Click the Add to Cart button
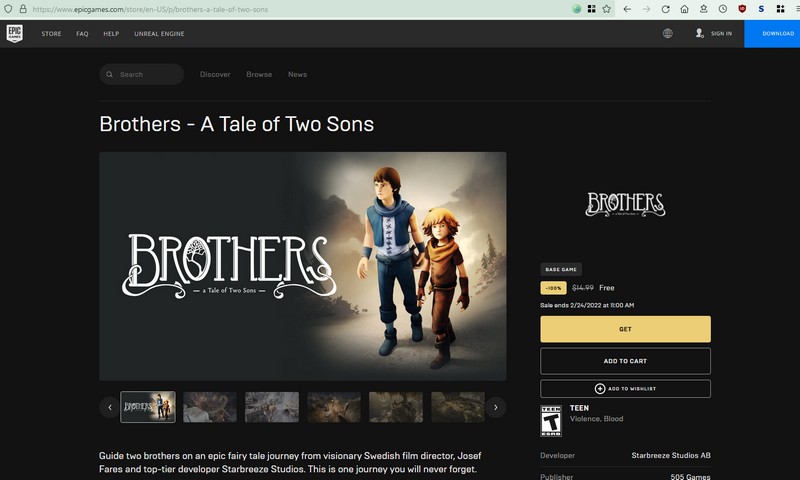The height and width of the screenshot is (480, 800). (625, 361)
